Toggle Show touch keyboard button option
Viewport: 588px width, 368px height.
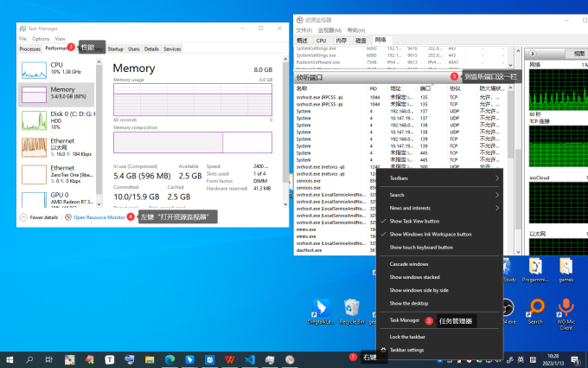pyautogui.click(x=421, y=247)
